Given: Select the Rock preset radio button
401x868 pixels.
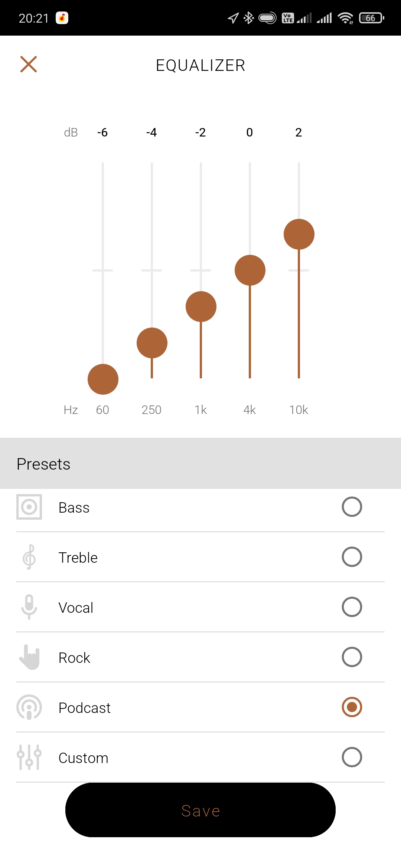Looking at the screenshot, I should click(x=352, y=657).
